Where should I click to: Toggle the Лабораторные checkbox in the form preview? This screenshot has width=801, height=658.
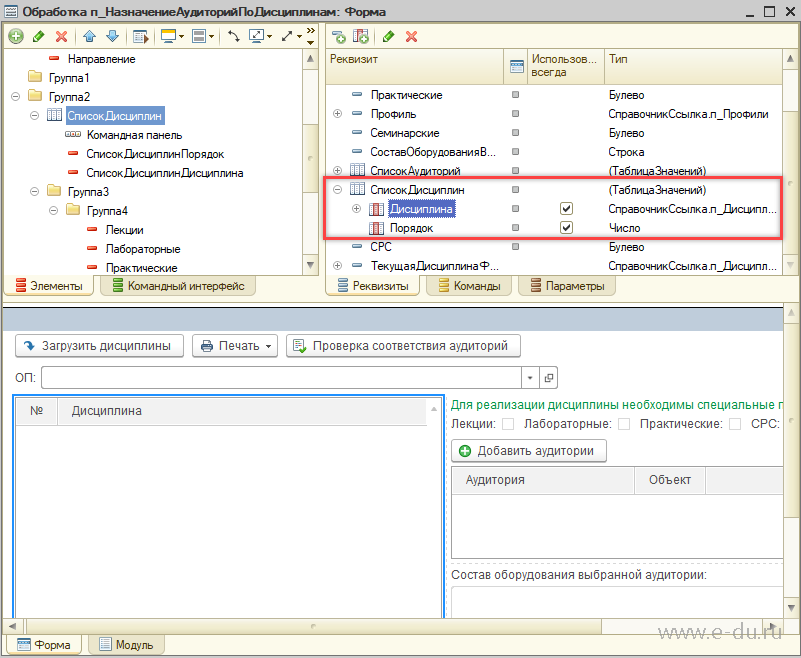point(624,424)
